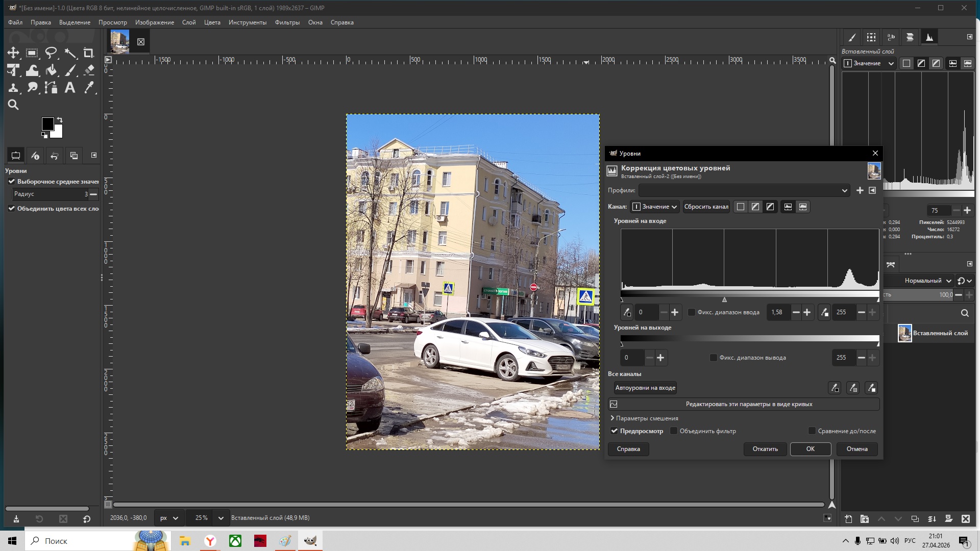
Task: Enable the 'Сравнение до/после' checkbox
Action: click(812, 431)
